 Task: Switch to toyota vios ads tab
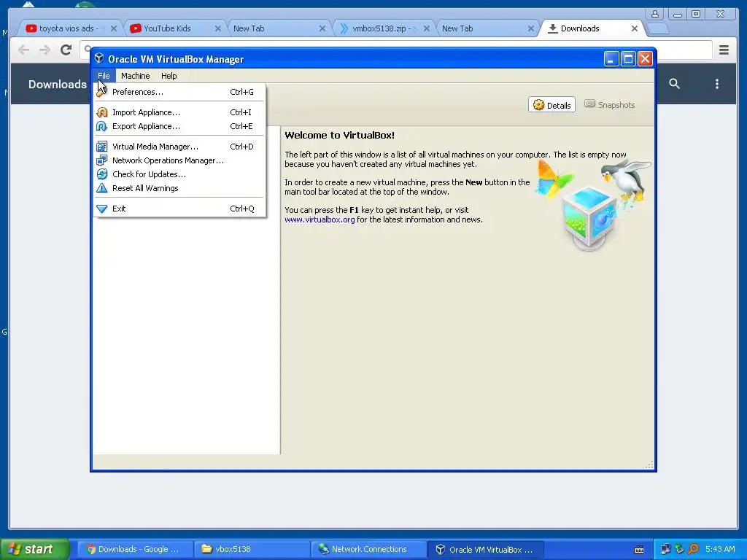pyautogui.click(x=68, y=28)
